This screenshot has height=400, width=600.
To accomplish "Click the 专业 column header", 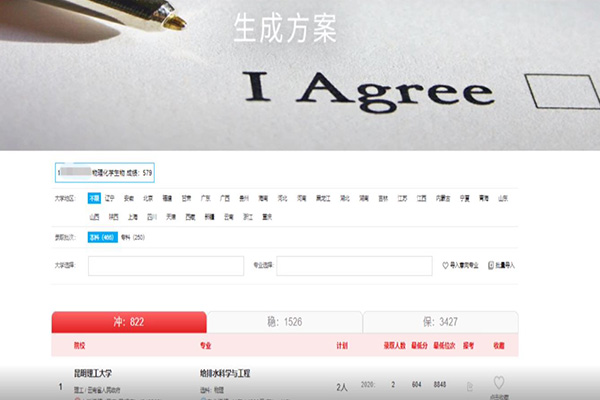I will click(205, 346).
